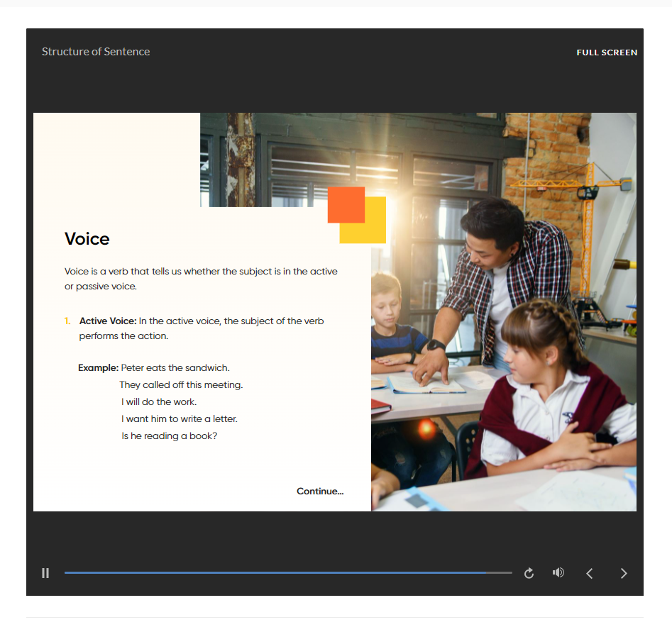The height and width of the screenshot is (627, 672).
Task: Pause the lesson playback
Action: pyautogui.click(x=45, y=573)
